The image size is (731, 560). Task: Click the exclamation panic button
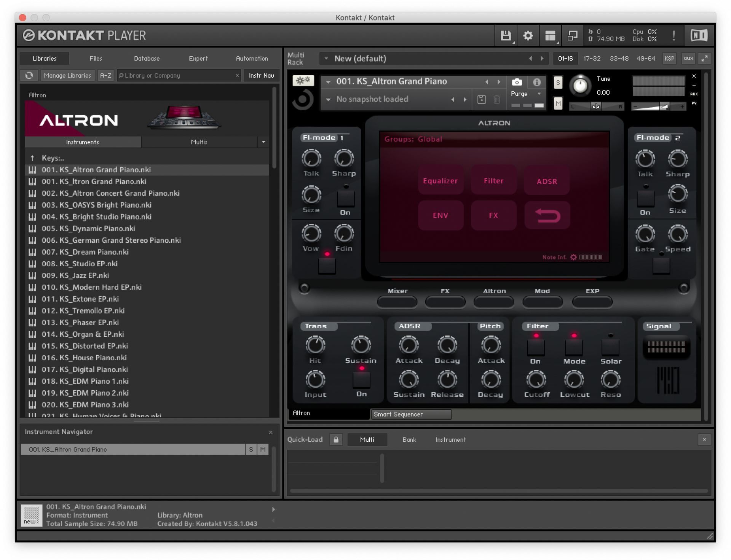coord(674,36)
